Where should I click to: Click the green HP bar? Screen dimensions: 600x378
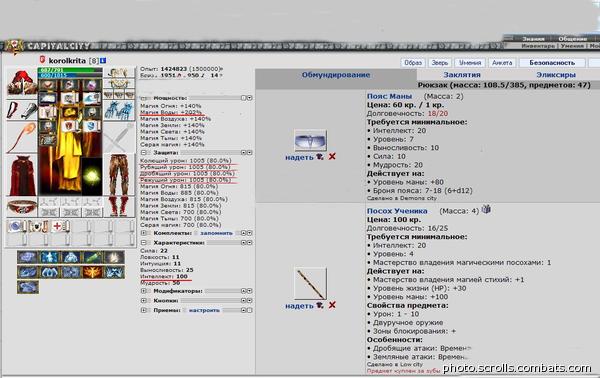[70, 70]
